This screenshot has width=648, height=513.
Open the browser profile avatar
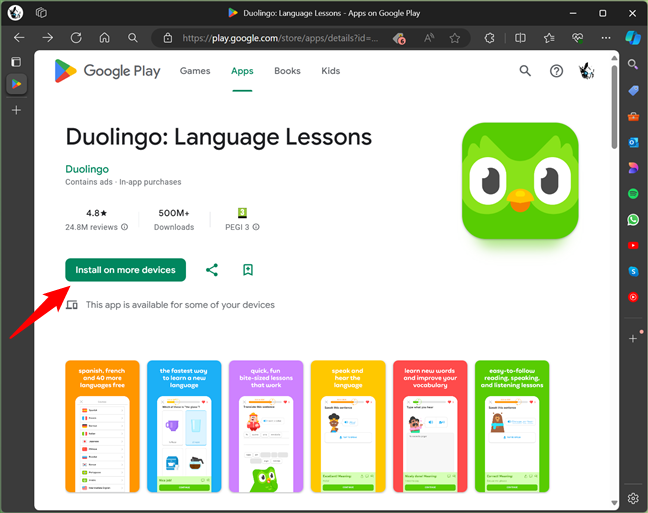[15, 13]
